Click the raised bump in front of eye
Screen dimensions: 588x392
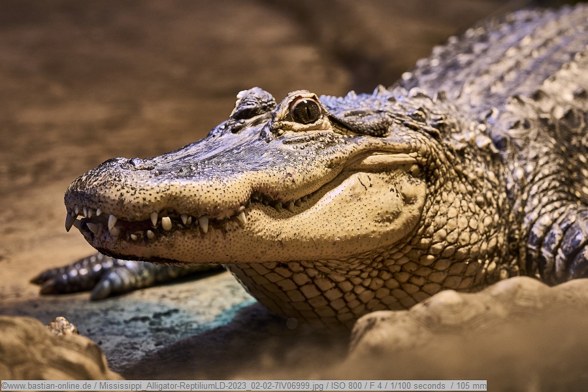pos(253,103)
